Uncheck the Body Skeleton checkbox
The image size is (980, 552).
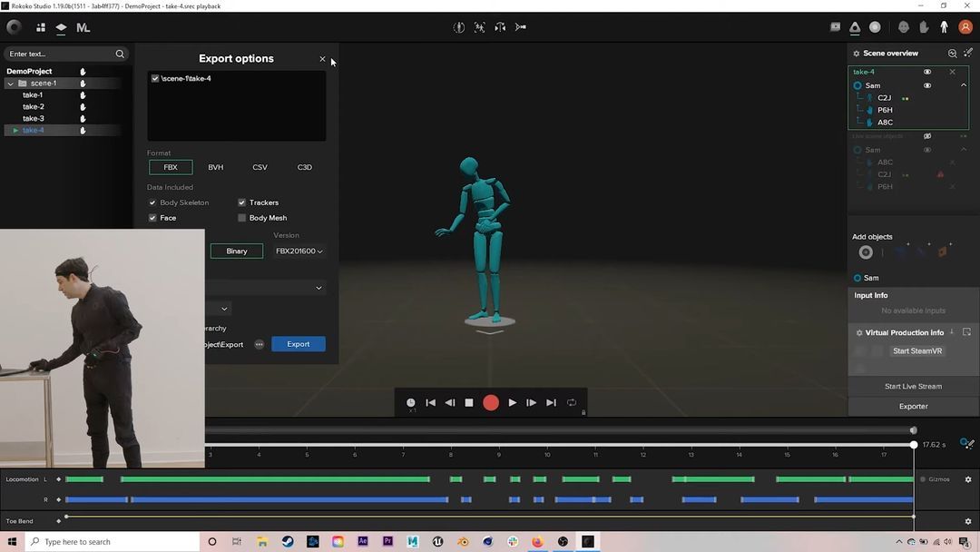pyautogui.click(x=152, y=202)
